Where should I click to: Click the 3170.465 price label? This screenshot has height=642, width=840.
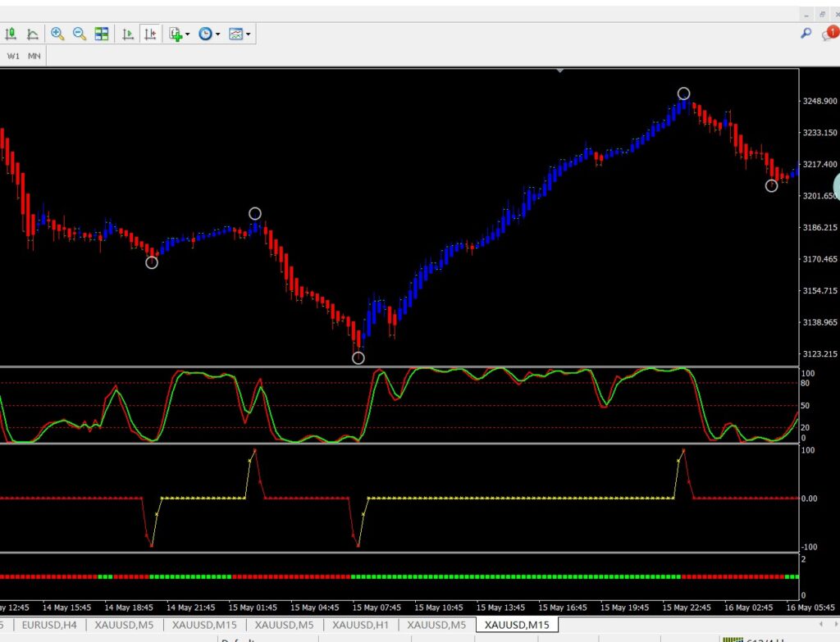click(x=819, y=259)
